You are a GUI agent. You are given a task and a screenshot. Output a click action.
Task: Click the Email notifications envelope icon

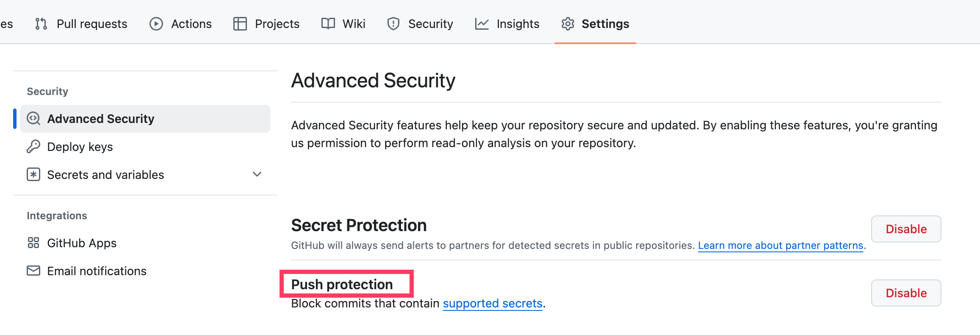coord(33,271)
